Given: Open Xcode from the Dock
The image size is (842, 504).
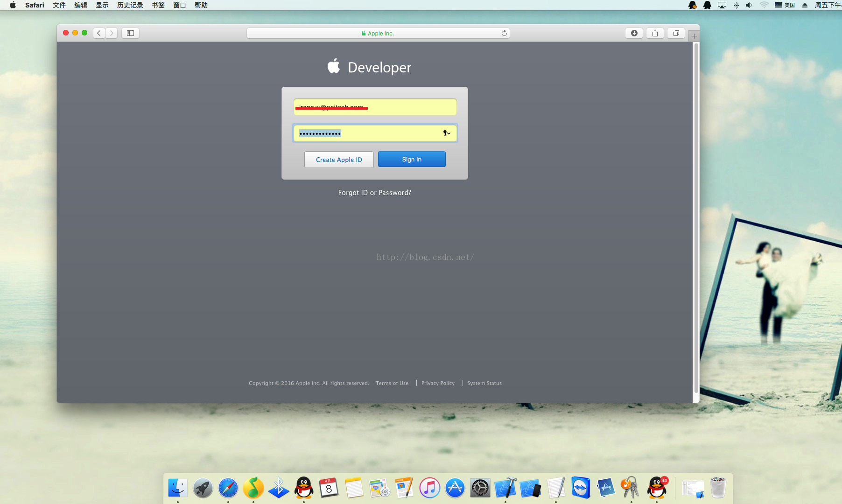Looking at the screenshot, I should pos(505,488).
